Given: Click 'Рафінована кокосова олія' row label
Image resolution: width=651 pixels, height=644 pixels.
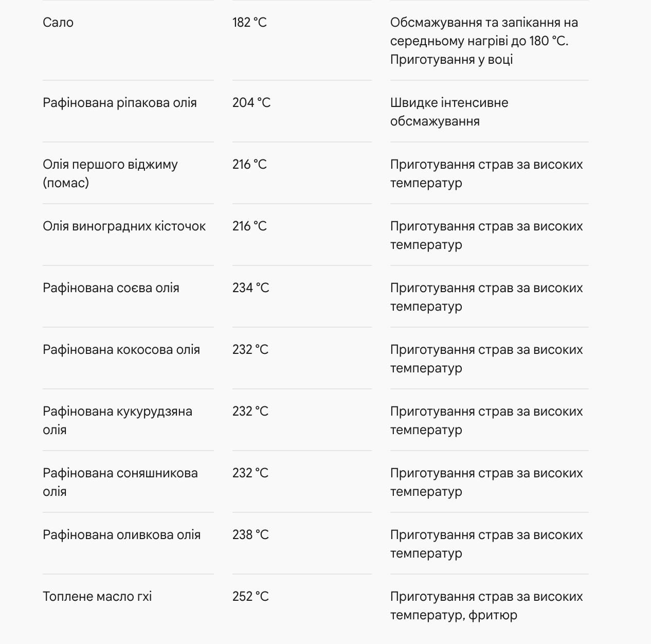Looking at the screenshot, I should [x=121, y=350].
